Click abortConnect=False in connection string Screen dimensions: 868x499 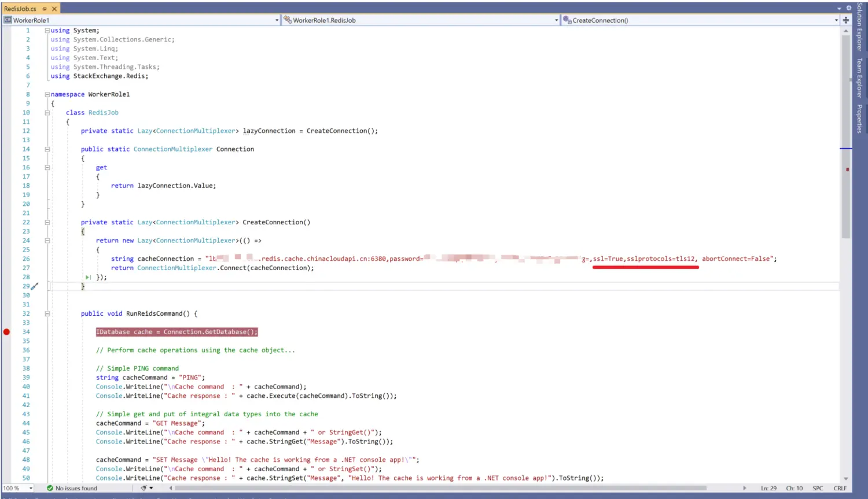[736, 259]
